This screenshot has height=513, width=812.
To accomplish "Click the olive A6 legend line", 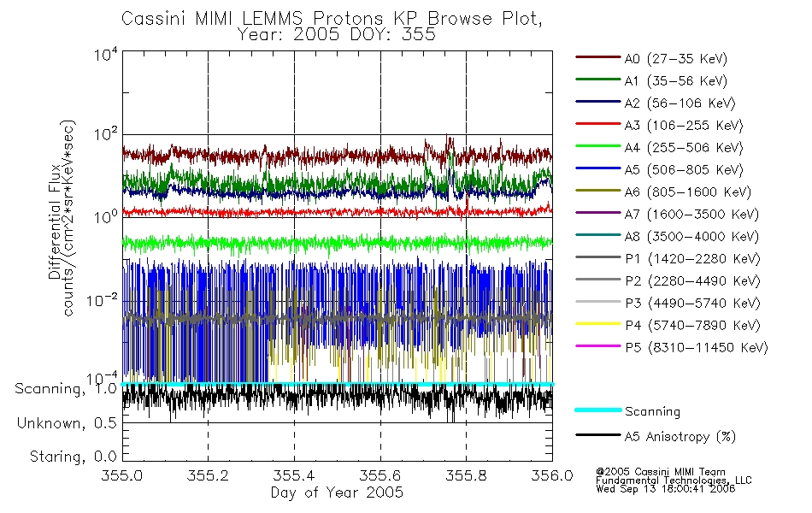I will pos(598,190).
